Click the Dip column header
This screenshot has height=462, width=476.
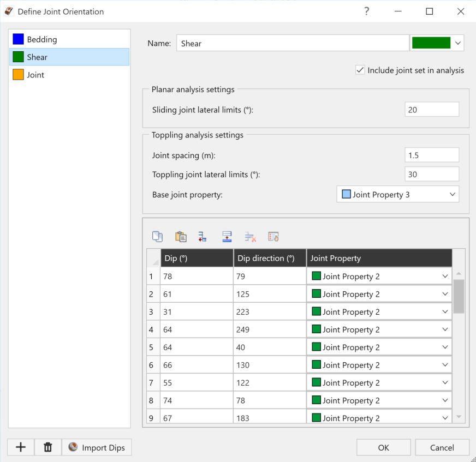[x=197, y=258]
